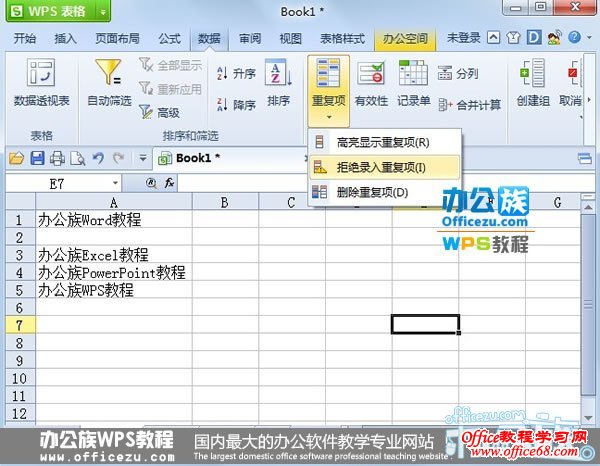Open 记录单 record form
Viewport: 600px width, 466px height.
(x=413, y=83)
